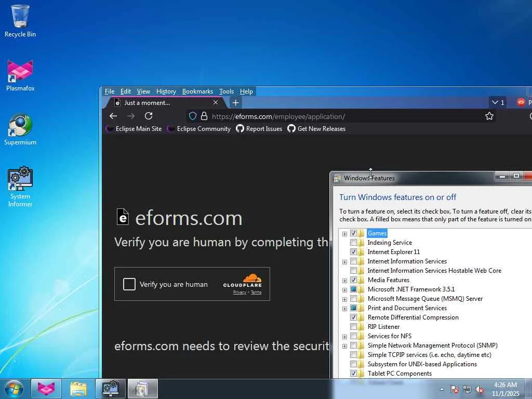Image resolution: width=532 pixels, height=399 pixels.
Task: Expand Print and Document Services node
Action: 345,309
